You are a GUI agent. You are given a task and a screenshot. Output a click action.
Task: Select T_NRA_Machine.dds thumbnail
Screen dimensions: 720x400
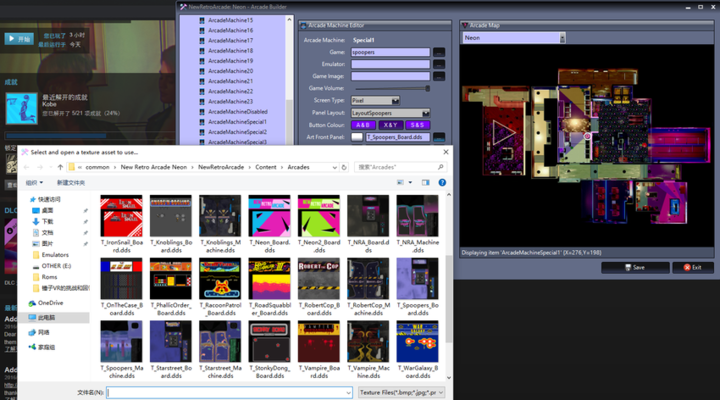417,216
